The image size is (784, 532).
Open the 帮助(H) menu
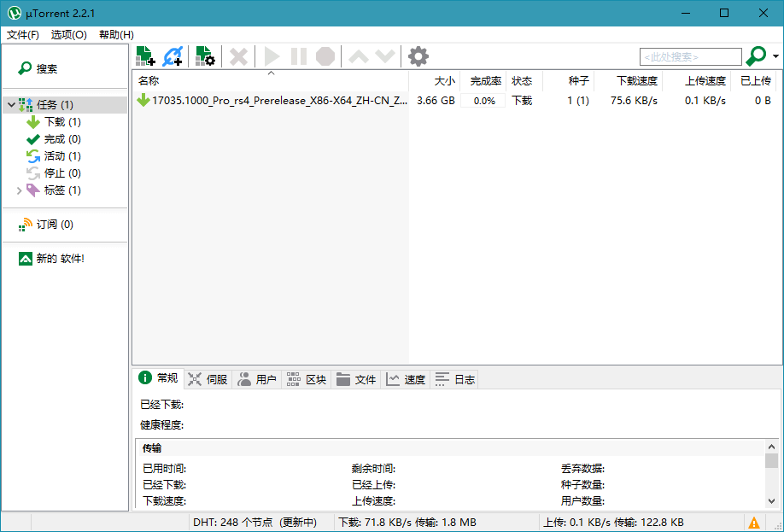(116, 34)
